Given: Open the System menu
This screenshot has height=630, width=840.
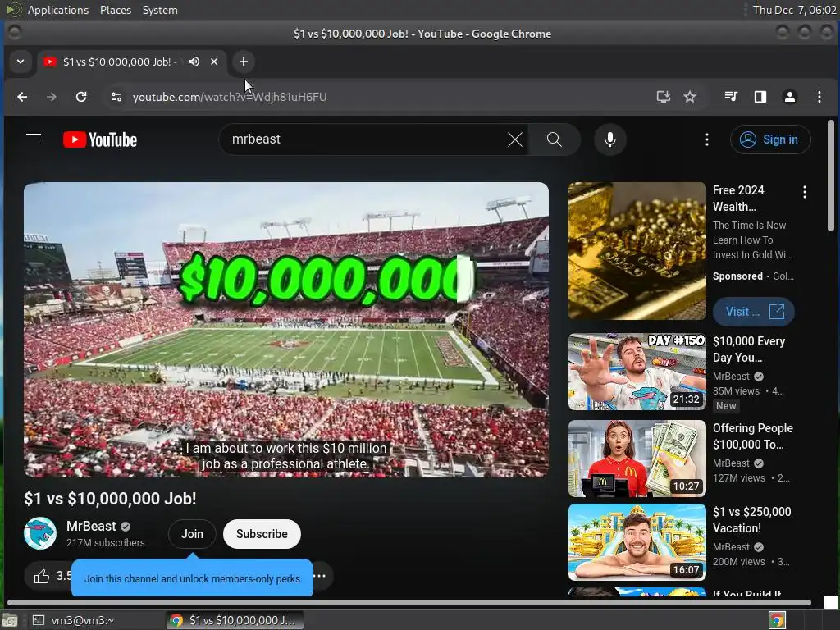Looking at the screenshot, I should click(160, 10).
